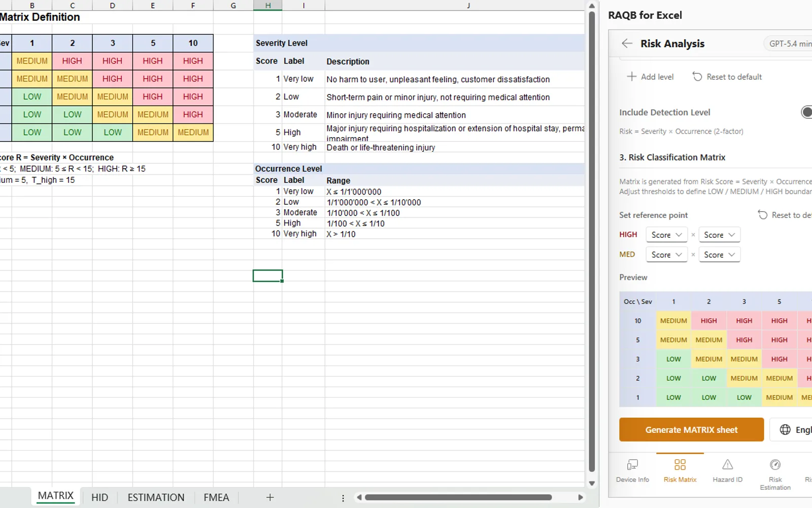This screenshot has height=508, width=812.
Task: Switch to the ESTIMATION sheet tab
Action: (156, 497)
